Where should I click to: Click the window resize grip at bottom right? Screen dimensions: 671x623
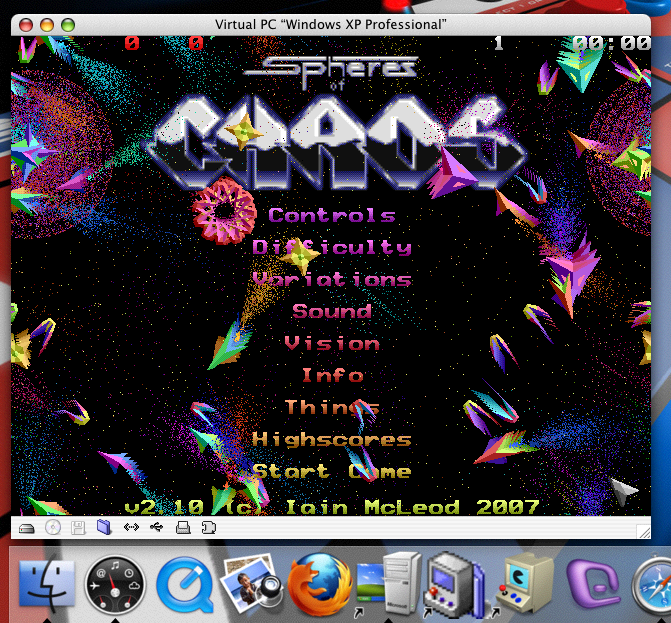[644, 532]
